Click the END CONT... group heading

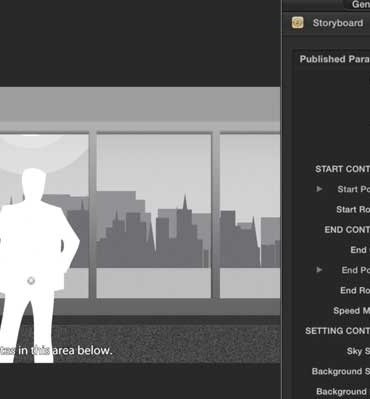[x=347, y=230]
